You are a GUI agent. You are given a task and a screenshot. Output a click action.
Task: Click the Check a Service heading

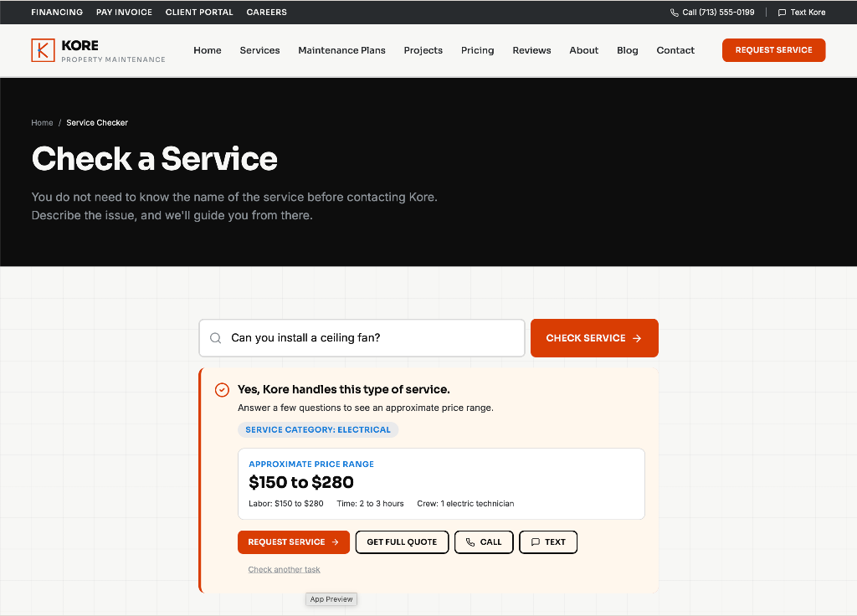155,159
